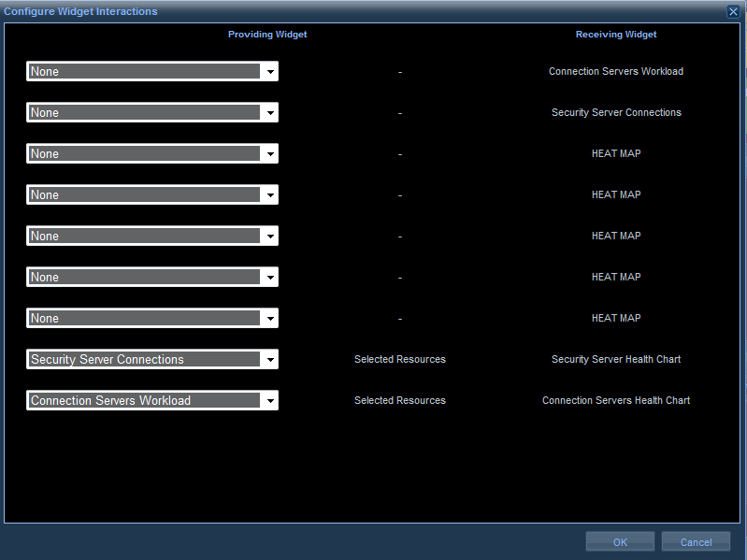The height and width of the screenshot is (560, 747).
Task: Open provider dropdown for last HEAT MAP row
Action: pyautogui.click(x=269, y=319)
